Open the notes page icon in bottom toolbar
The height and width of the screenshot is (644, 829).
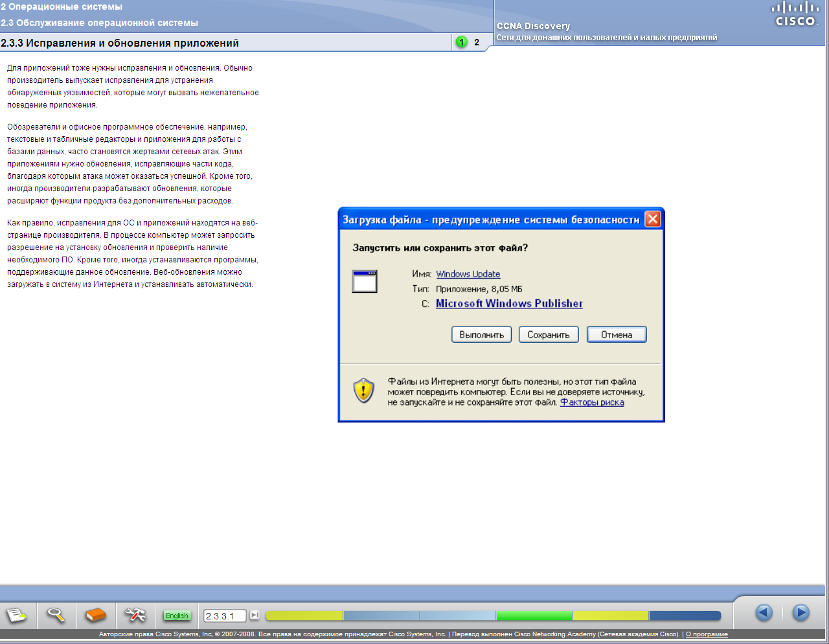click(17, 614)
